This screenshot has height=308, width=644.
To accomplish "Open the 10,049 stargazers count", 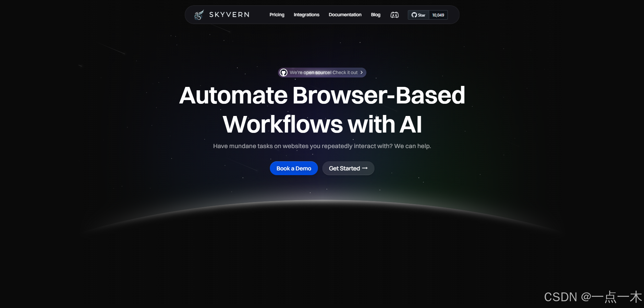I will point(438,15).
